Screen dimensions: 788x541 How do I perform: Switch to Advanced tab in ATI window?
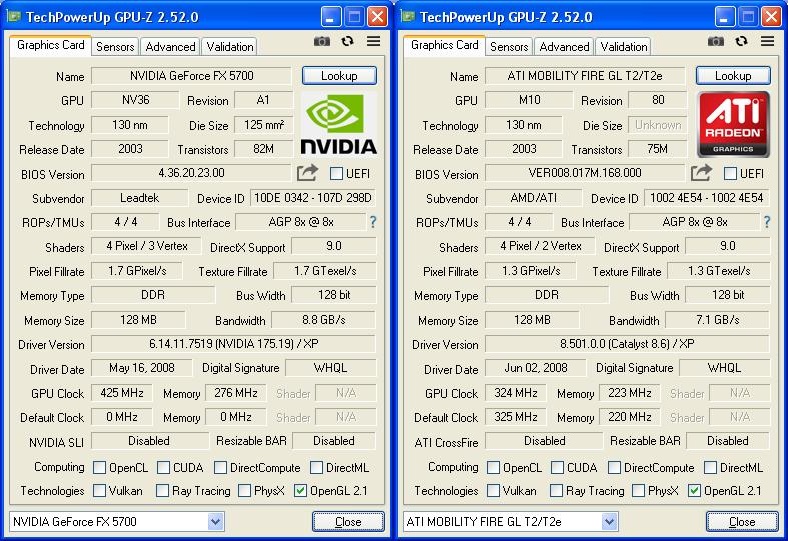[x=564, y=47]
